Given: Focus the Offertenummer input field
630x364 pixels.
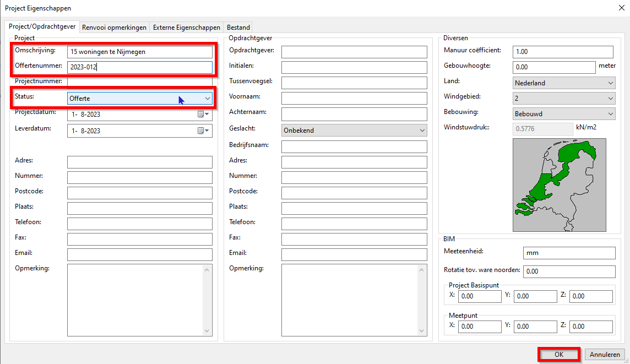Looking at the screenshot, I should [x=139, y=67].
